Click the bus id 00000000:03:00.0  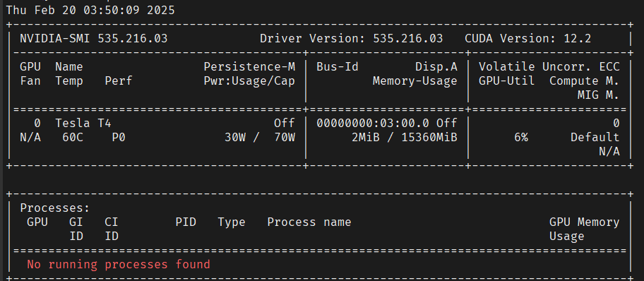tap(373, 123)
